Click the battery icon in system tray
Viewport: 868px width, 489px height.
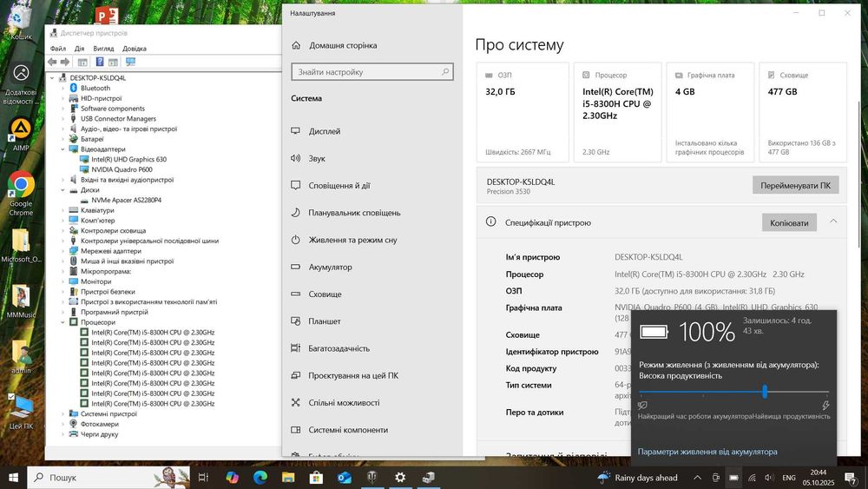[x=733, y=478]
